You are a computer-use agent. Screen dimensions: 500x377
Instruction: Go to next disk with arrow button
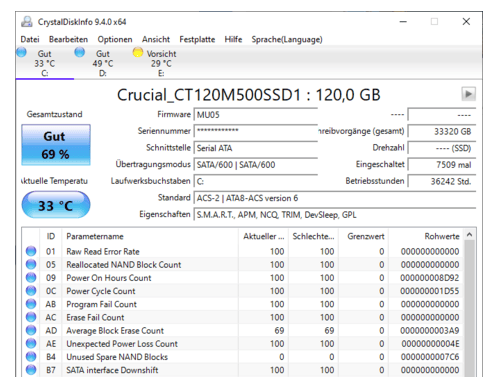point(468,94)
